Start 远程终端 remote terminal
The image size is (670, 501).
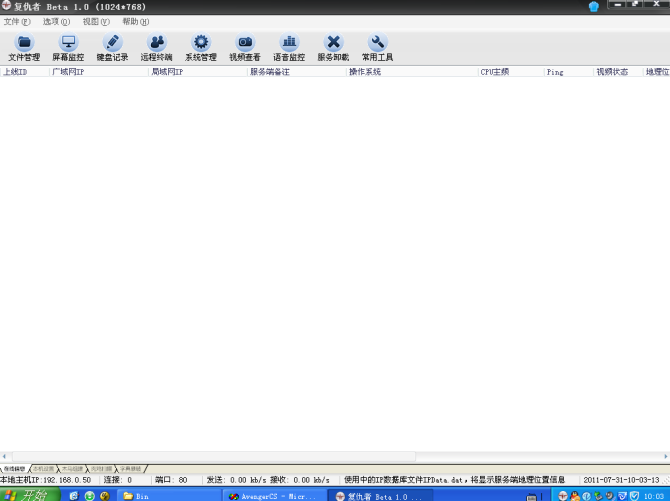157,47
